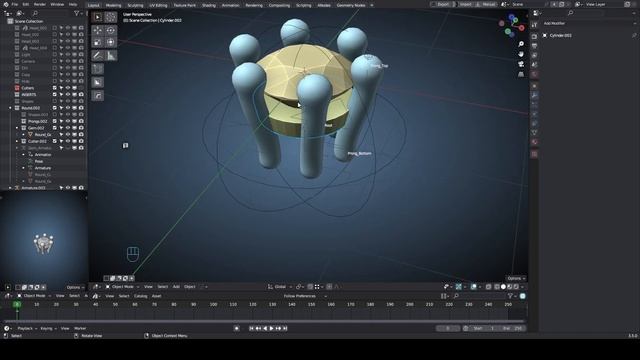Open the outliner filter dropdown
The height and width of the screenshot is (360, 640).
tap(78, 13)
